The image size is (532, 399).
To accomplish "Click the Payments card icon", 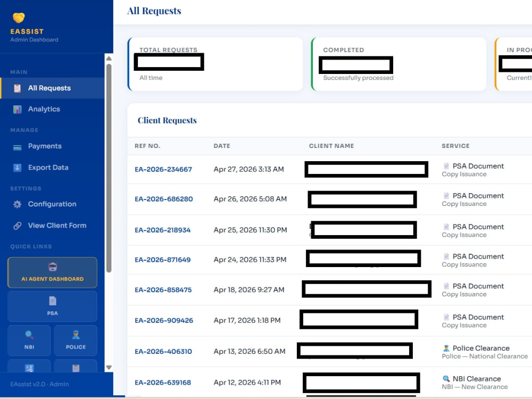I will pos(18,147).
